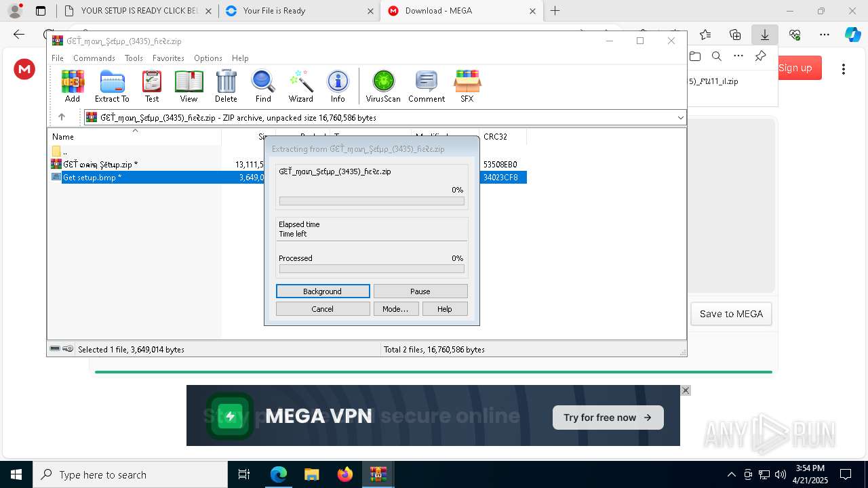Click the Comment toolbar icon
This screenshot has width=868, height=488.
coord(427,86)
